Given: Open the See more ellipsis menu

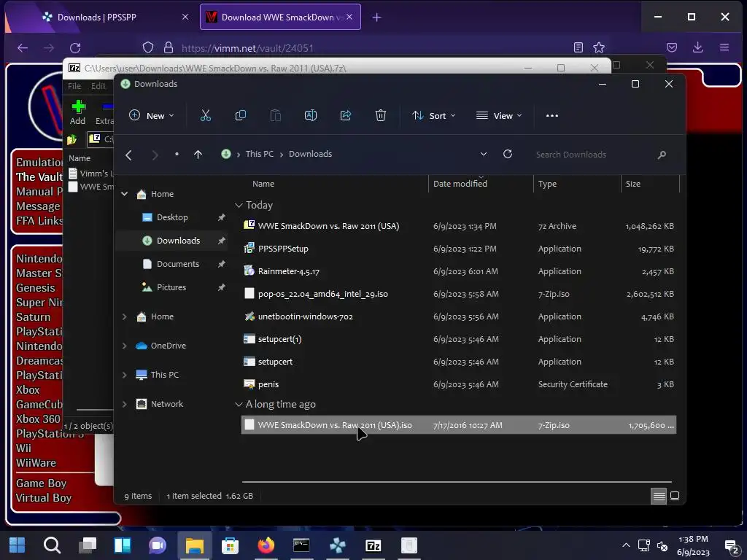Looking at the screenshot, I should [x=552, y=116].
